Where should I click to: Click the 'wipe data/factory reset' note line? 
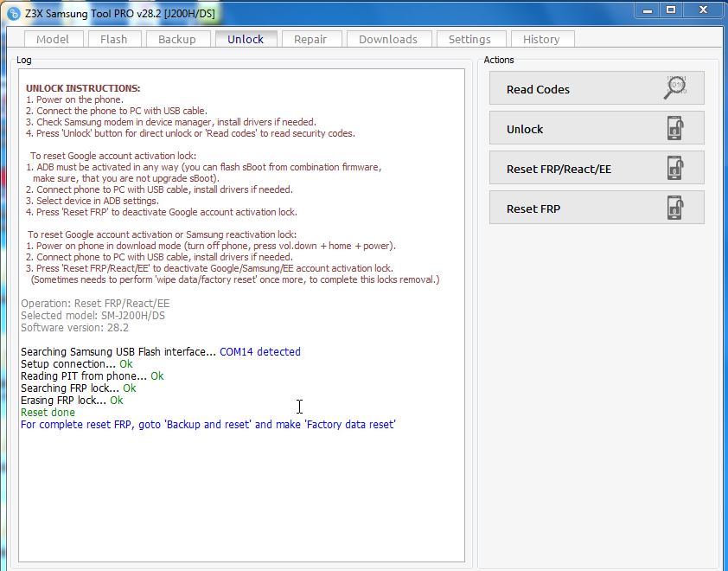point(235,279)
